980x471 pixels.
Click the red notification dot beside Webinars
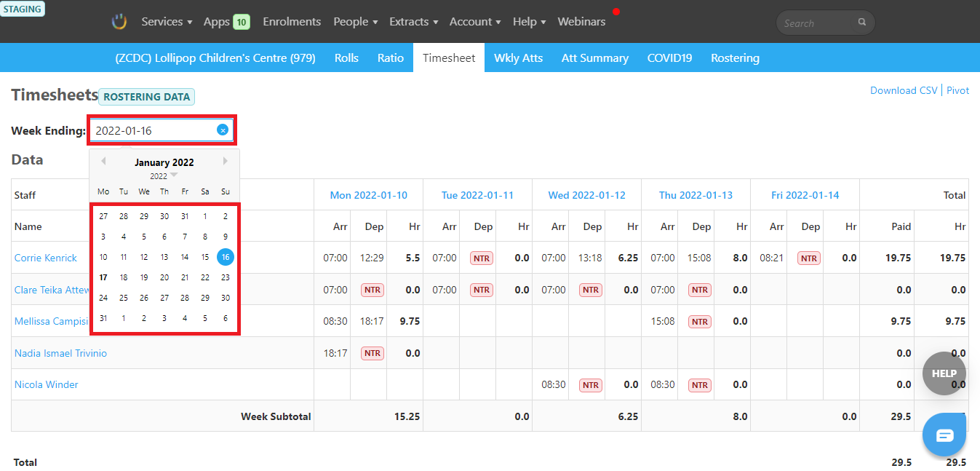[x=616, y=12]
